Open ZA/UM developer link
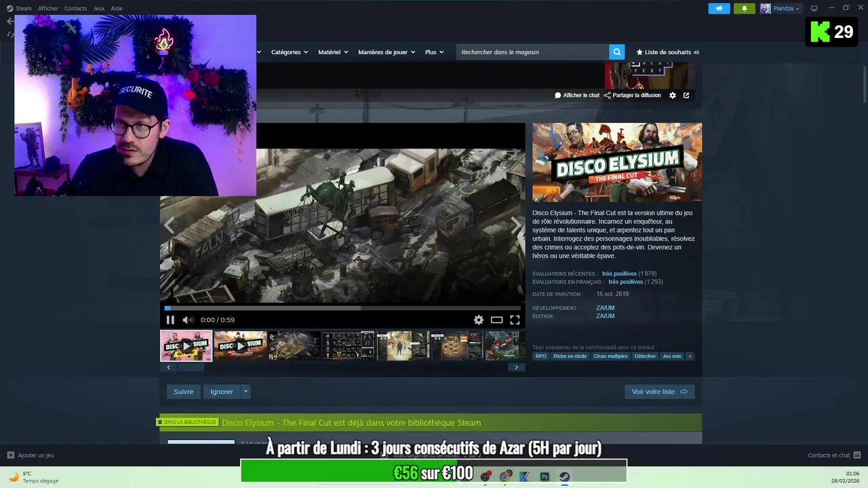The height and width of the screenshot is (488, 868). (606, 308)
